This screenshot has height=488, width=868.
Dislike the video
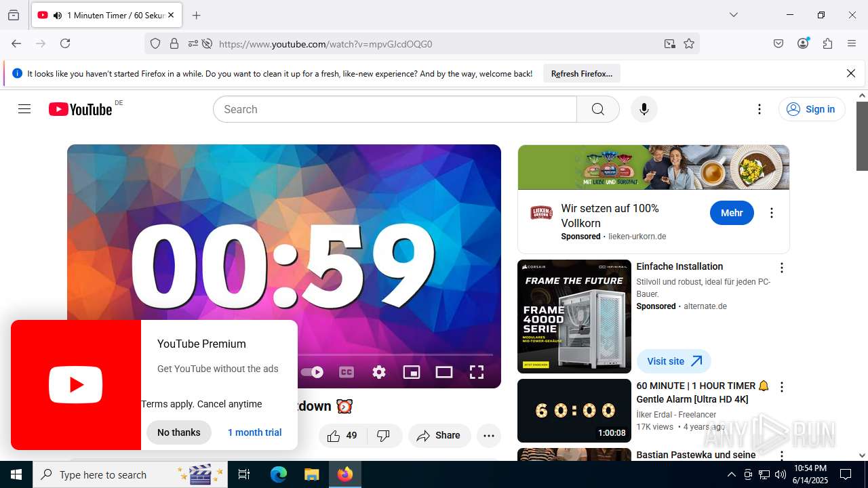point(384,436)
